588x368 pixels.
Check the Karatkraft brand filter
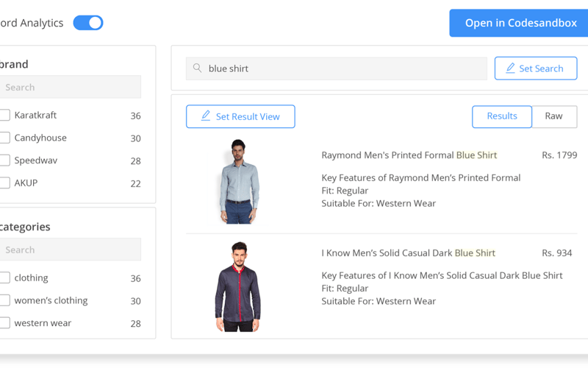tap(4, 115)
